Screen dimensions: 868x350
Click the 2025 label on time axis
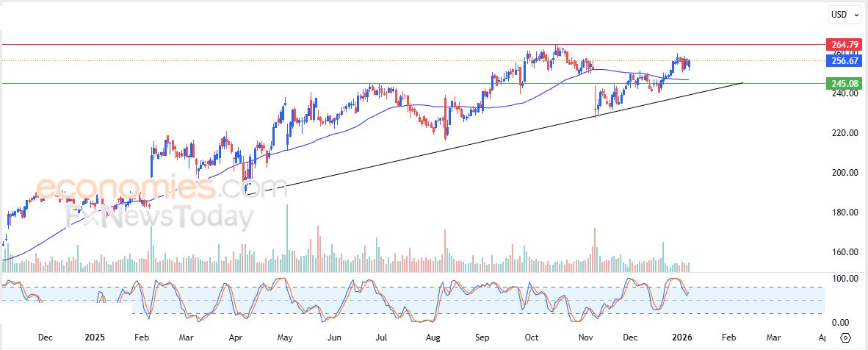click(94, 337)
